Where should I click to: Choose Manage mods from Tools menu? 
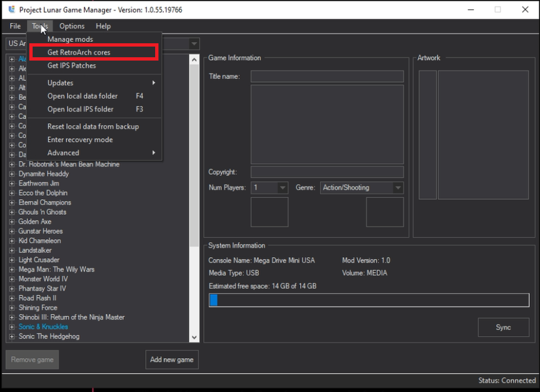(x=95, y=39)
